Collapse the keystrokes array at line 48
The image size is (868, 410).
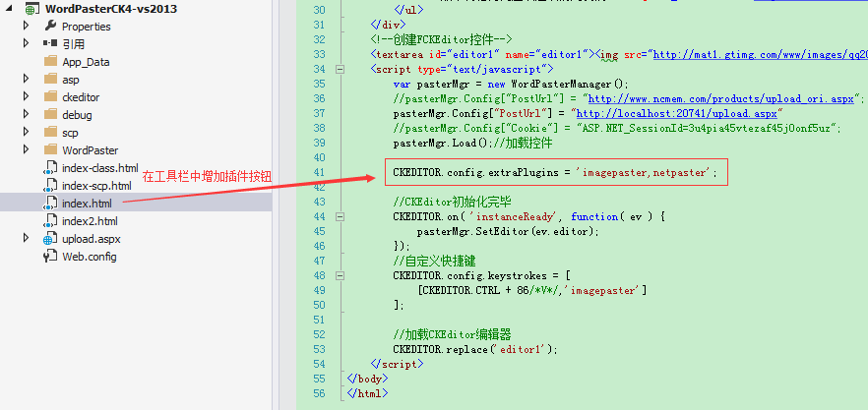pyautogui.click(x=340, y=275)
